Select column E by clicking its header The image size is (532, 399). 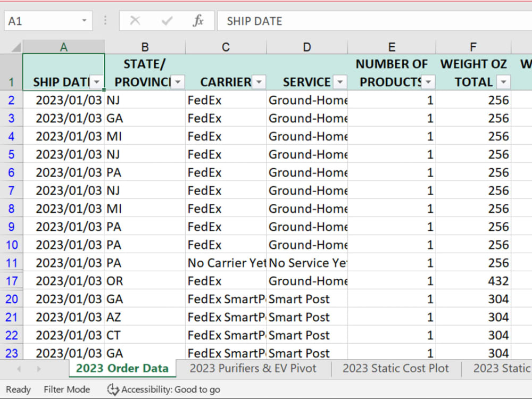pos(392,47)
